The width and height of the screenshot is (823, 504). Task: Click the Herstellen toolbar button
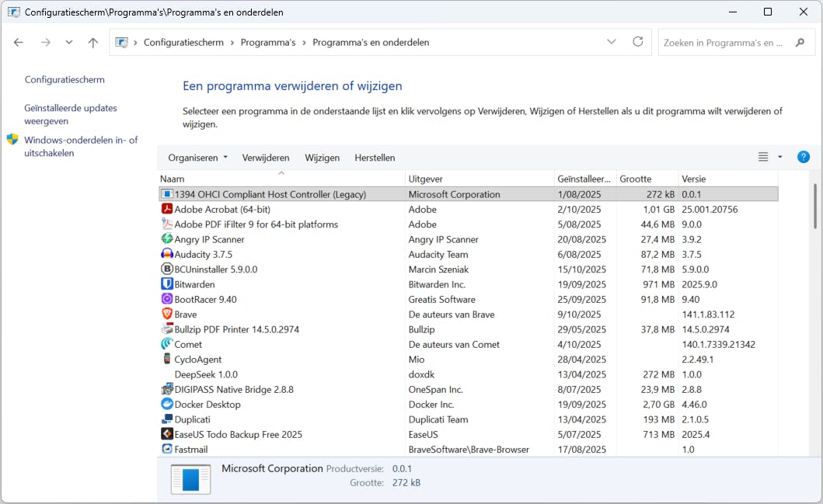click(x=375, y=158)
